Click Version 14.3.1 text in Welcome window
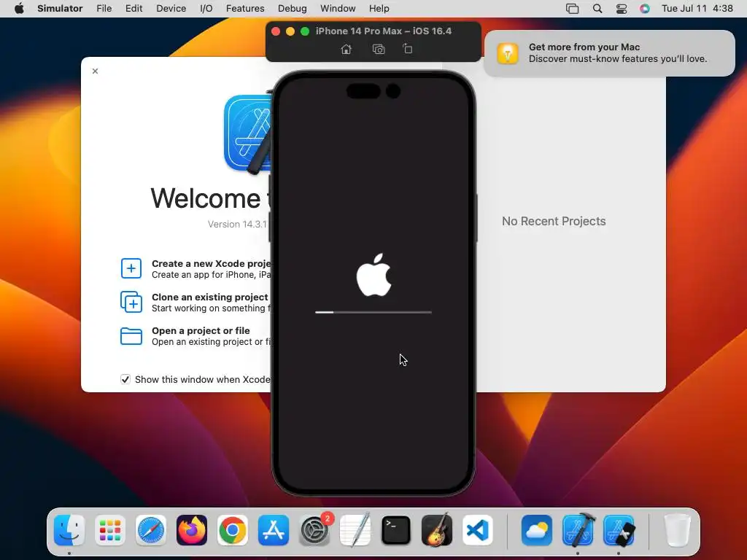747x560 pixels. 237,225
